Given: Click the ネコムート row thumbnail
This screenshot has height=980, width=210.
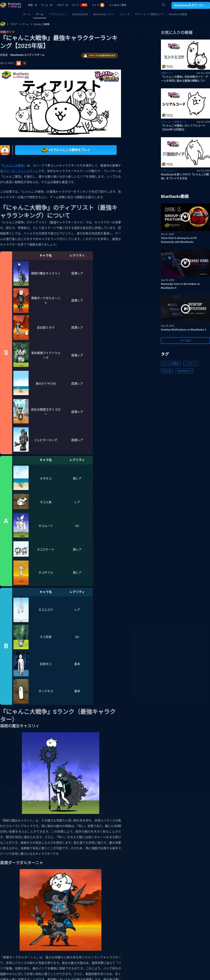Looking at the screenshot, I should 21,525.
